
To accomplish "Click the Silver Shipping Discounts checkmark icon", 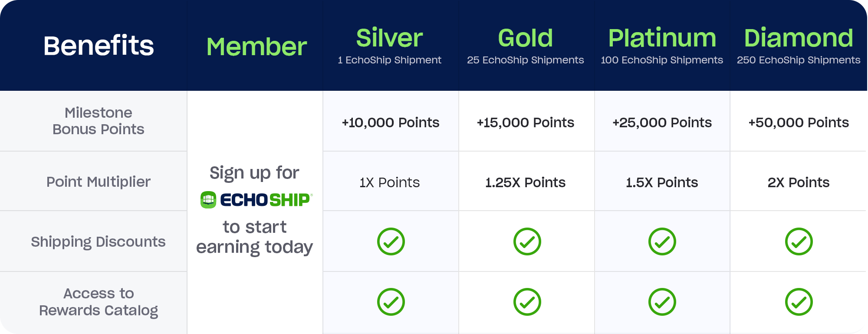I will (391, 241).
